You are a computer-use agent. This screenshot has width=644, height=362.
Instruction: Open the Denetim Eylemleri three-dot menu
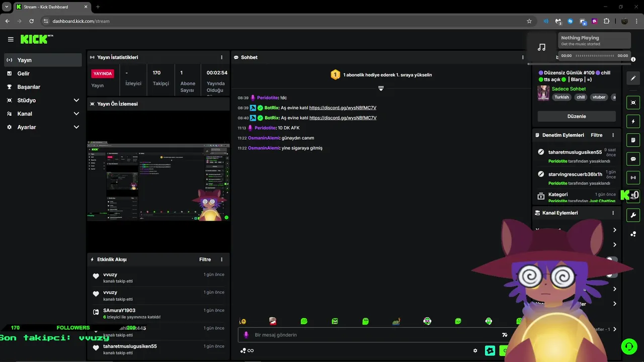click(613, 135)
